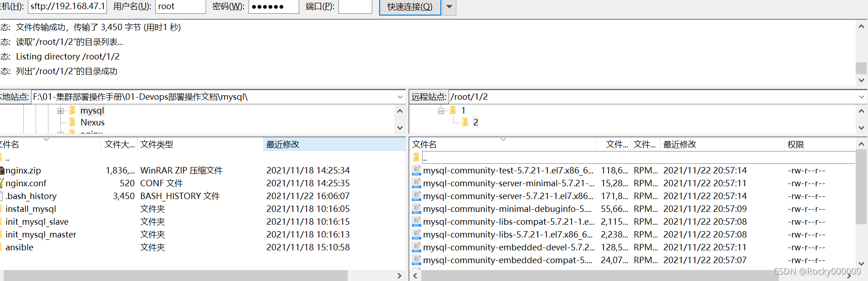Screen dimensions: 868x281
Task: Select mysql-community-server-minimal RPM file
Action: tap(508, 184)
